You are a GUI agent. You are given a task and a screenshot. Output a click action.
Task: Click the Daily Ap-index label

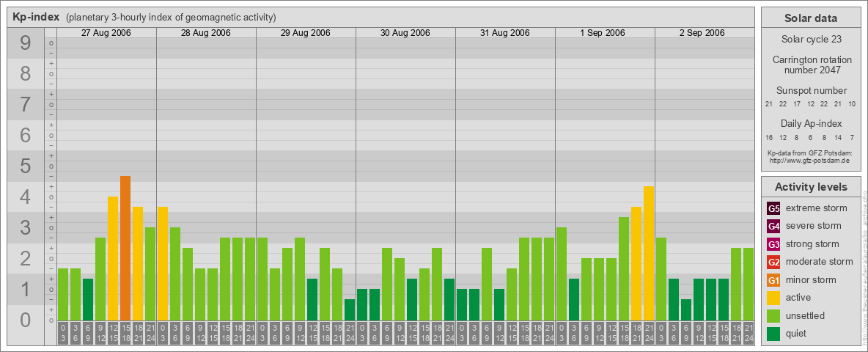(x=812, y=123)
